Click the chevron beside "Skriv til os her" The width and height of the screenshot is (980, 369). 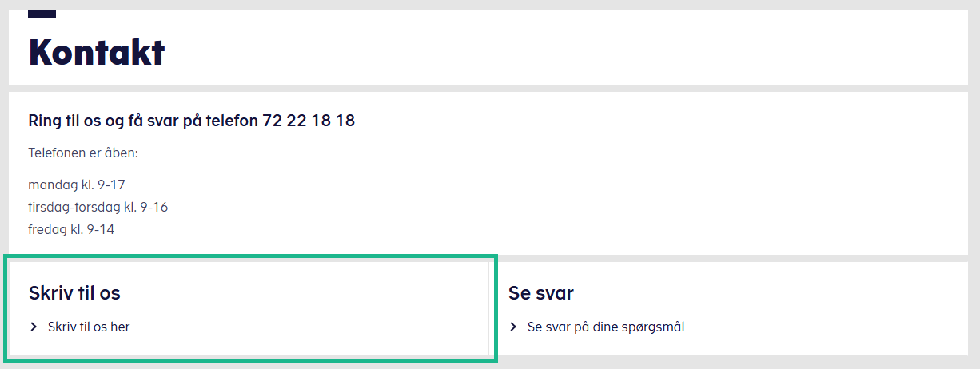34,327
